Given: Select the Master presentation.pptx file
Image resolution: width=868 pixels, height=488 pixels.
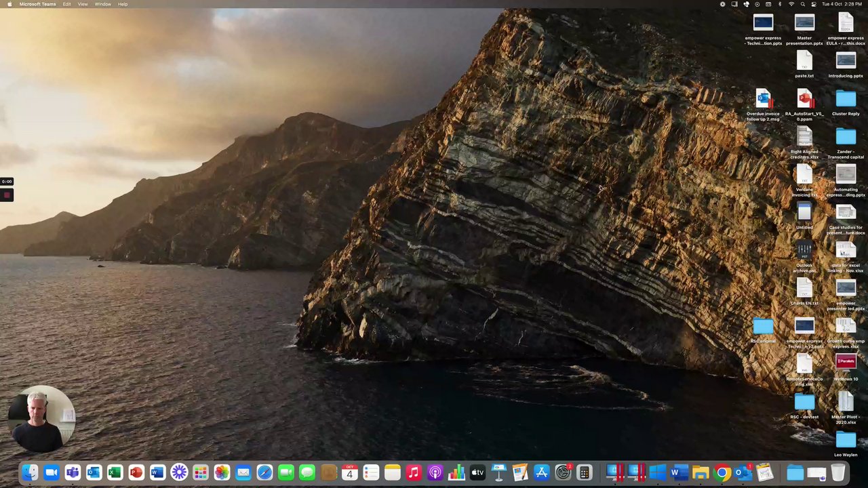Looking at the screenshot, I should (804, 24).
